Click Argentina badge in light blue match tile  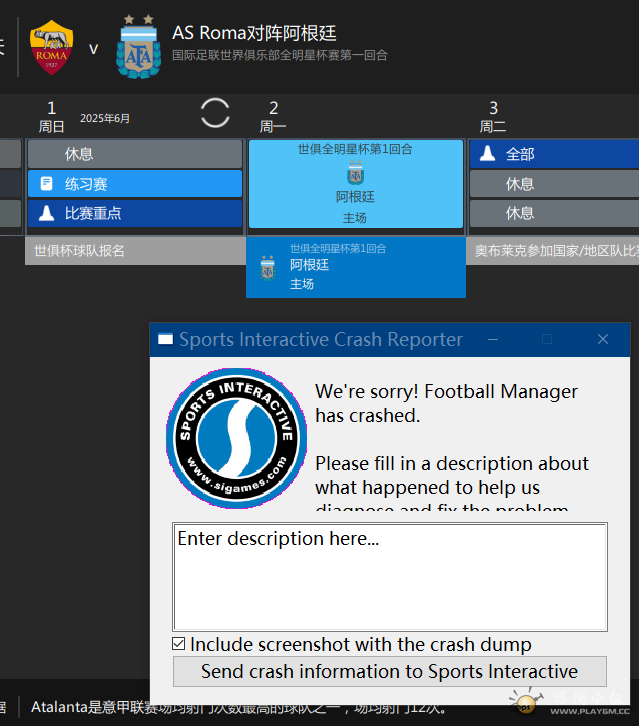click(x=355, y=174)
